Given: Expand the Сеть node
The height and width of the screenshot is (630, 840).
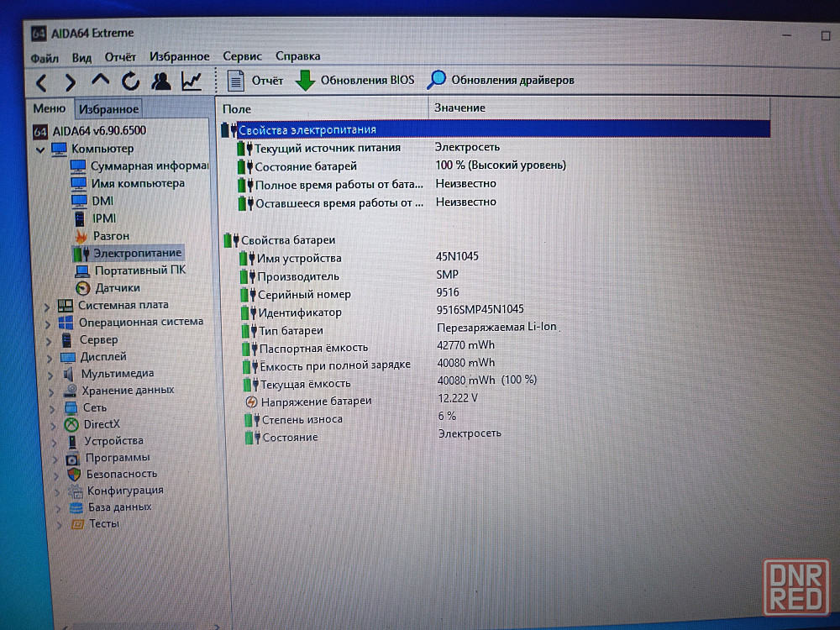Looking at the screenshot, I should pyautogui.click(x=53, y=409).
